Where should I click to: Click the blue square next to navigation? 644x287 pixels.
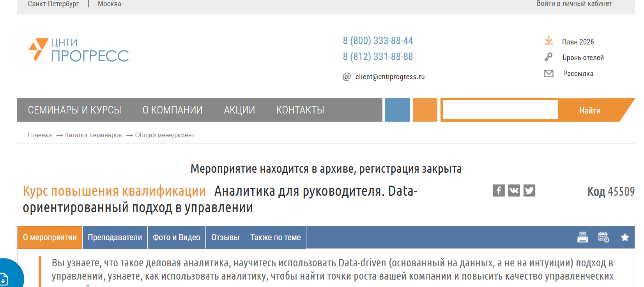tap(397, 110)
